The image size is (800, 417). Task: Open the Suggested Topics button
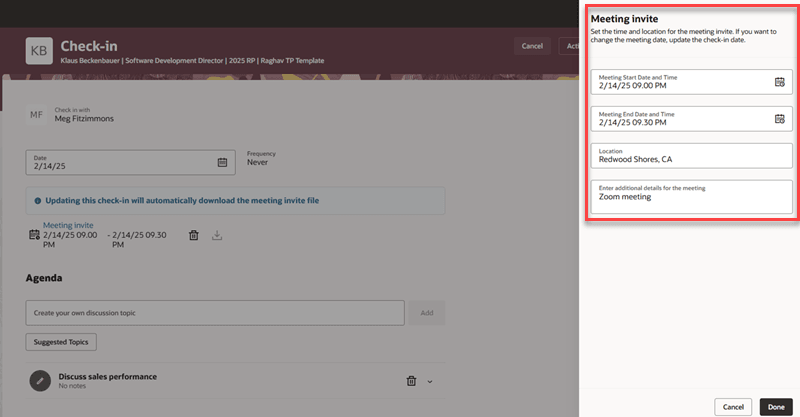[x=61, y=342]
